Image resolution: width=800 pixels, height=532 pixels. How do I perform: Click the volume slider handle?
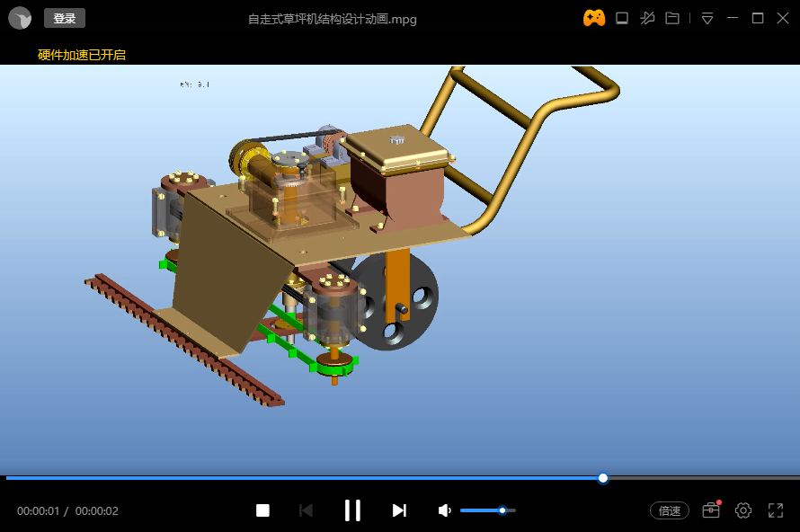502,510
